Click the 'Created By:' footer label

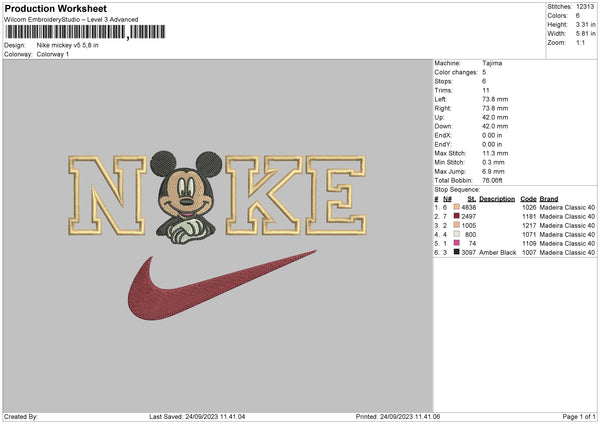click(21, 416)
